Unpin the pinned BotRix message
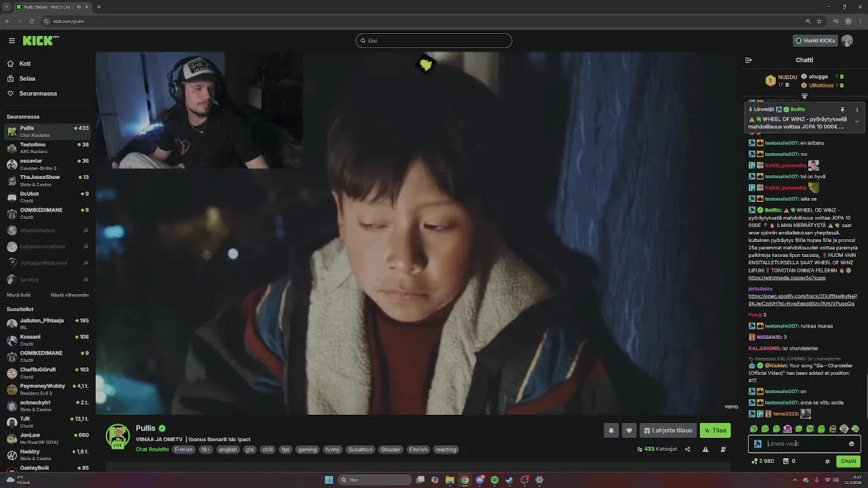This screenshot has height=488, width=868. pos(843,109)
